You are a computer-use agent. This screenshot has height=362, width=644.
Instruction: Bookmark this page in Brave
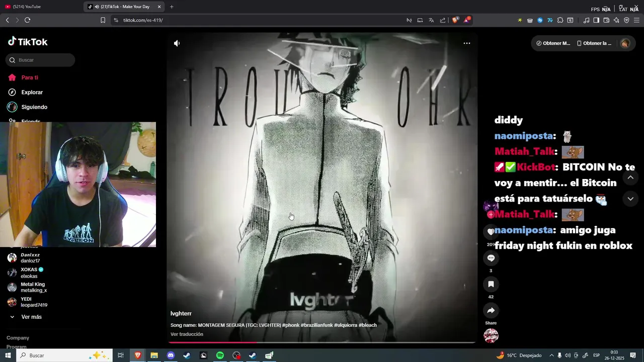click(103, 20)
